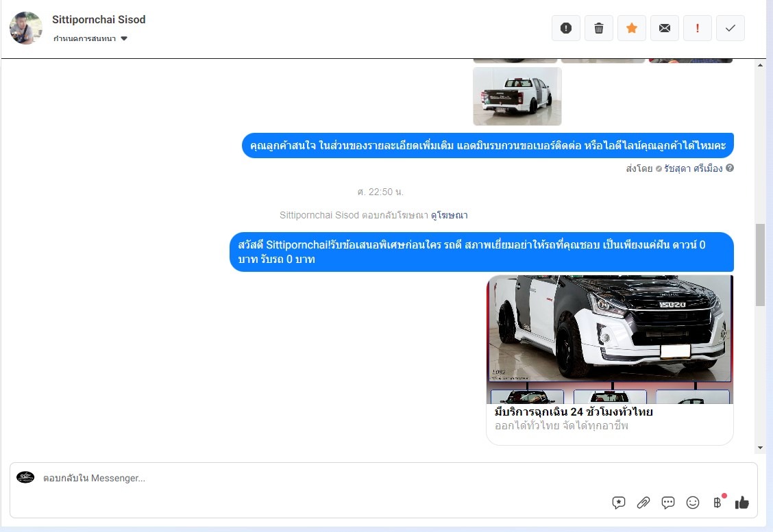Viewport: 773px width, 532px height.
Task: Open the speech bubble quick reply icon
Action: 668,503
